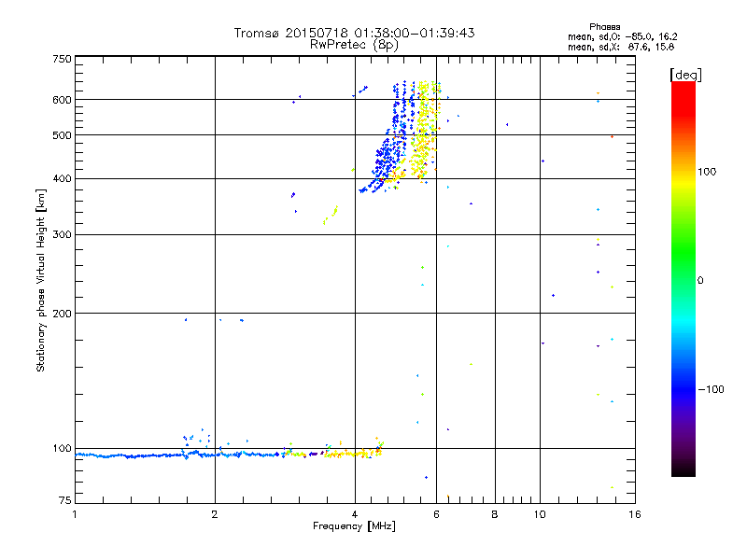Screen dimensions: 747x560
Task: Click the y-axis tick label "100"
Action: [62, 449]
